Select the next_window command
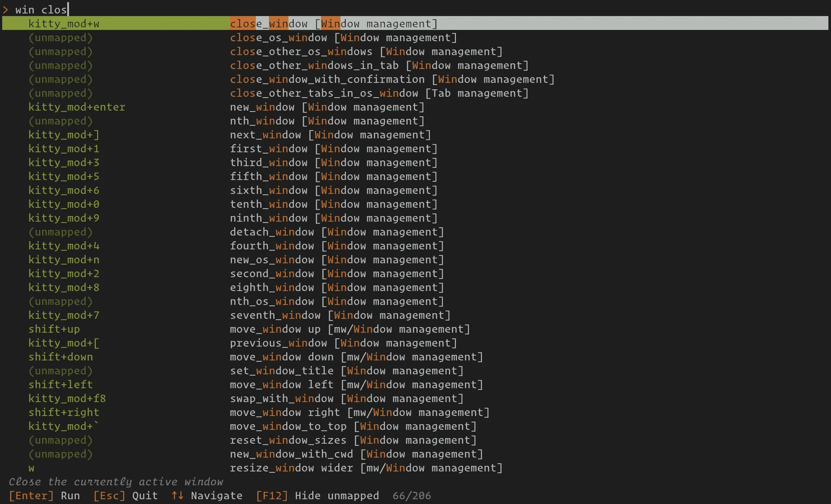This screenshot has width=831, height=504. pos(415,134)
